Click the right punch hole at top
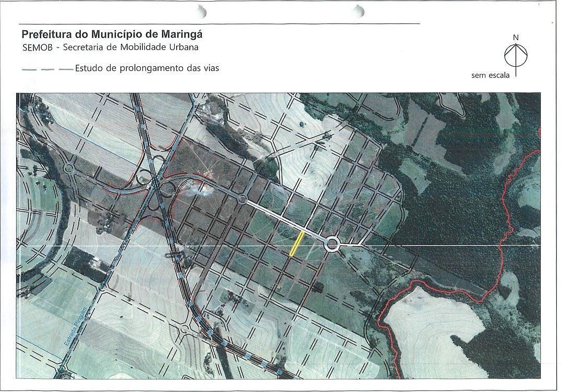This screenshot has height=392, width=561. click(x=358, y=11)
